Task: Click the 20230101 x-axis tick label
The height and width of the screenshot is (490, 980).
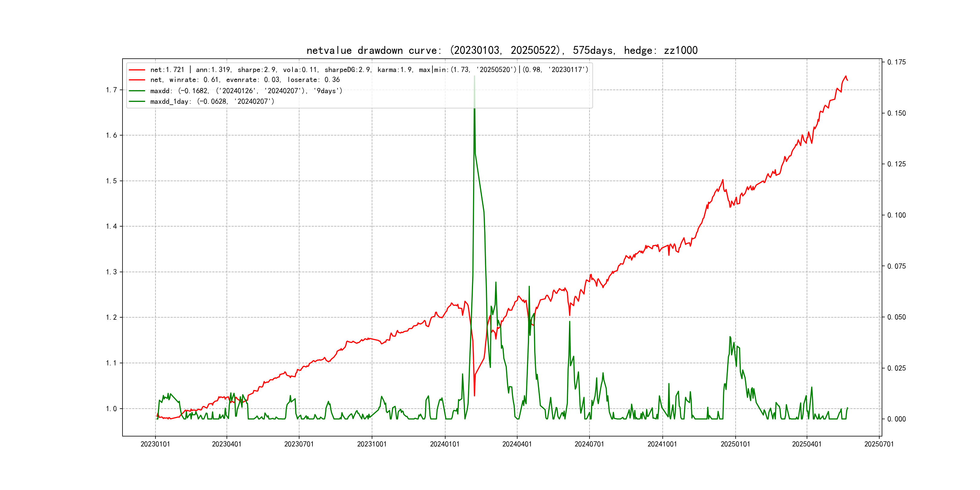Action: point(155,444)
